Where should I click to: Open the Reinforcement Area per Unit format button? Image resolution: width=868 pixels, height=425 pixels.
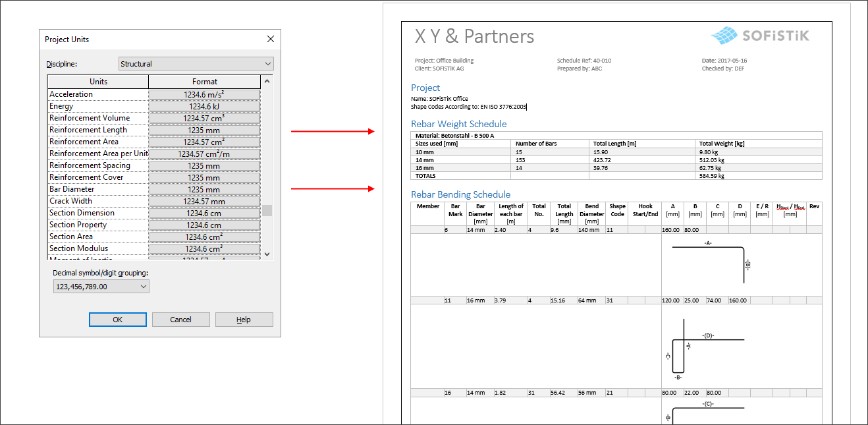(205, 154)
